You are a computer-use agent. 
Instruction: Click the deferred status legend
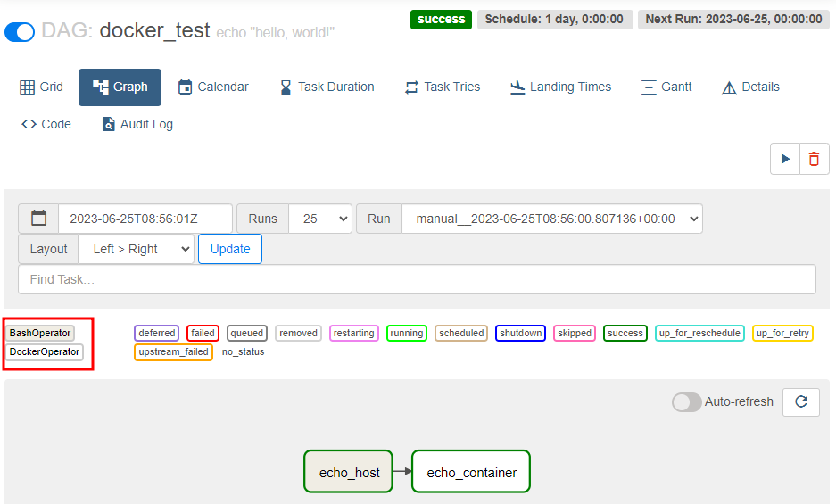157,333
